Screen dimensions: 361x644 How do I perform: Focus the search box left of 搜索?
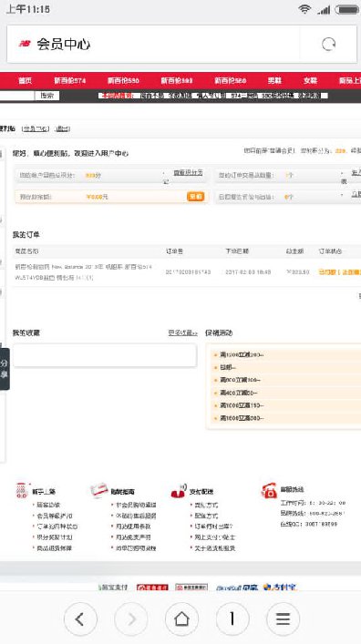[16, 96]
